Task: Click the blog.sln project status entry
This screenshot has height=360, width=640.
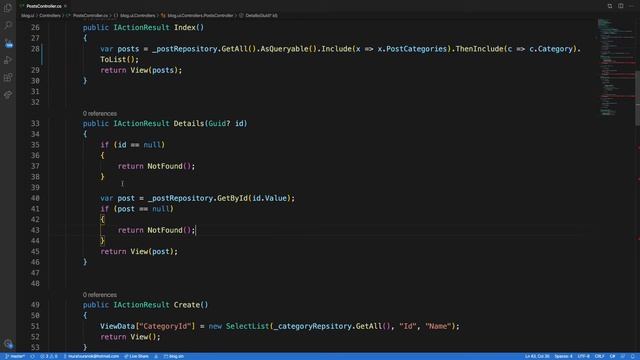Action: pos(174,356)
